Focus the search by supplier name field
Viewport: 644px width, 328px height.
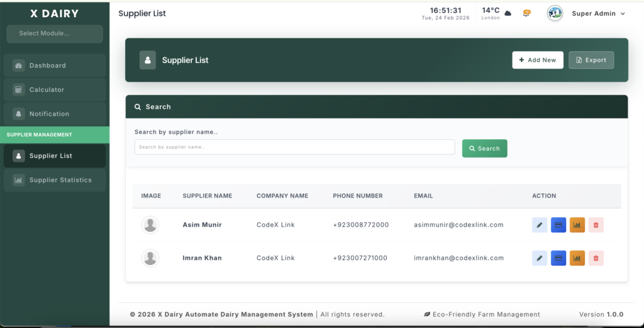click(x=294, y=147)
